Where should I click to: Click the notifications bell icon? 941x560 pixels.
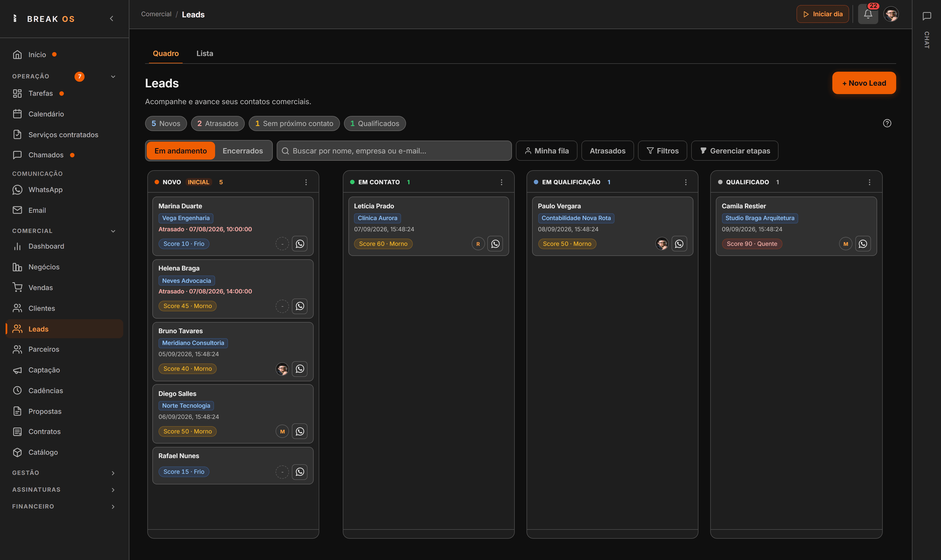click(x=868, y=14)
